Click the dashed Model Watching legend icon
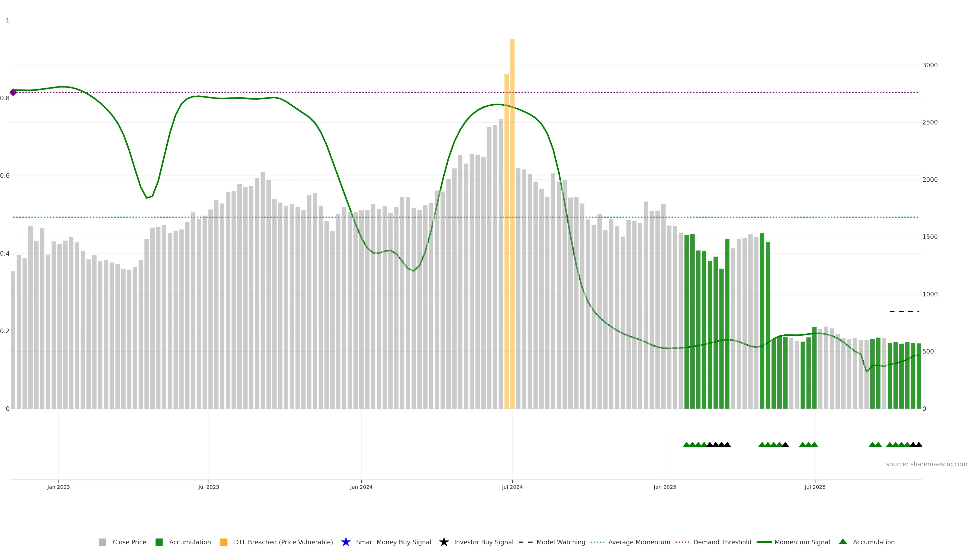The image size is (980, 551). (525, 542)
